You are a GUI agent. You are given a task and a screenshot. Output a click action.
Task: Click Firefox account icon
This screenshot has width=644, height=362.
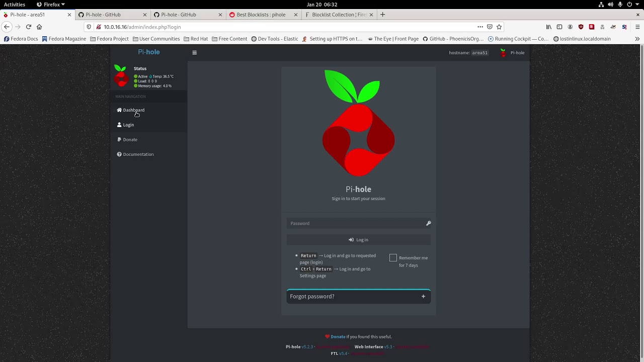coord(570,27)
